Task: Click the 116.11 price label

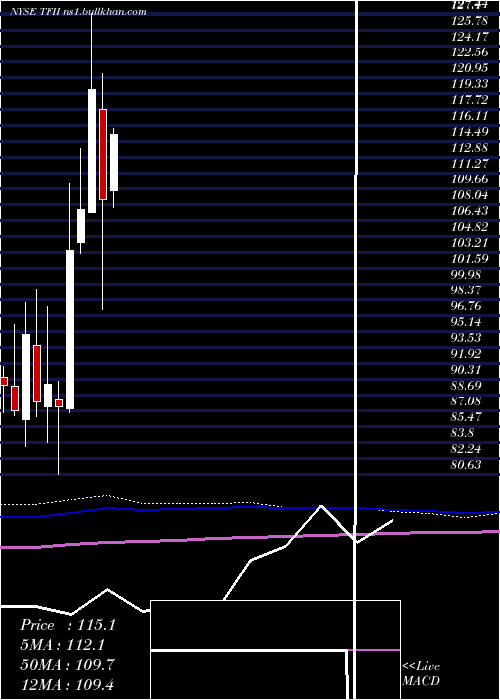Action: click(x=470, y=116)
